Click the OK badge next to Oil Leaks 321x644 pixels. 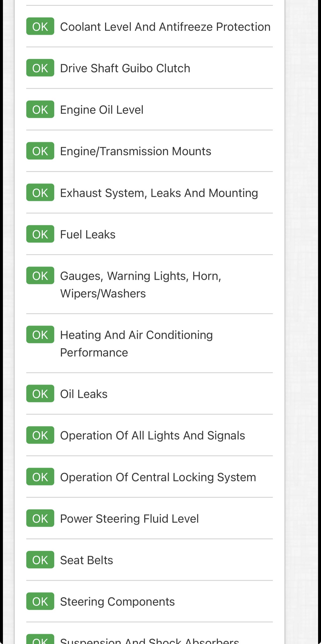40,394
